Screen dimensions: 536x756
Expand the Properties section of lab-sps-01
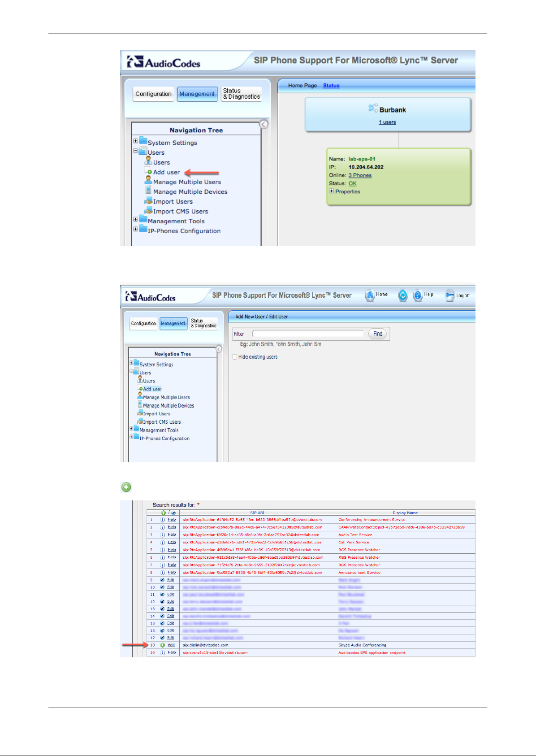coord(332,191)
